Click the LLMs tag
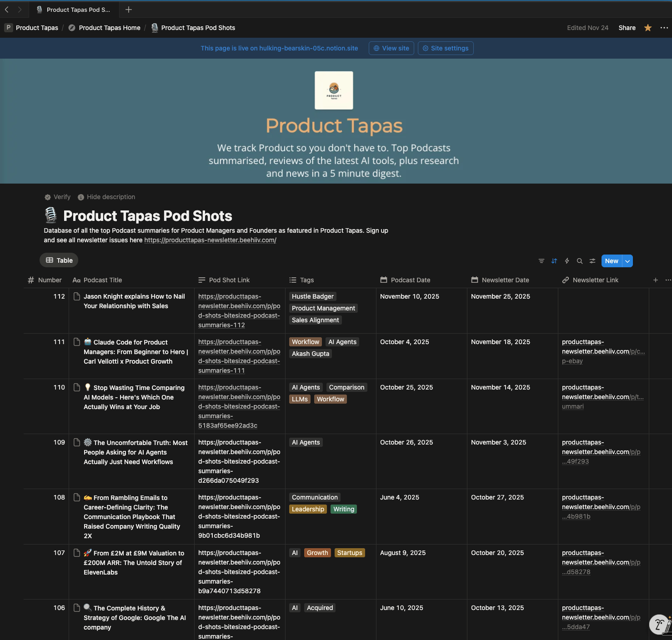The width and height of the screenshot is (672, 640). coord(300,399)
